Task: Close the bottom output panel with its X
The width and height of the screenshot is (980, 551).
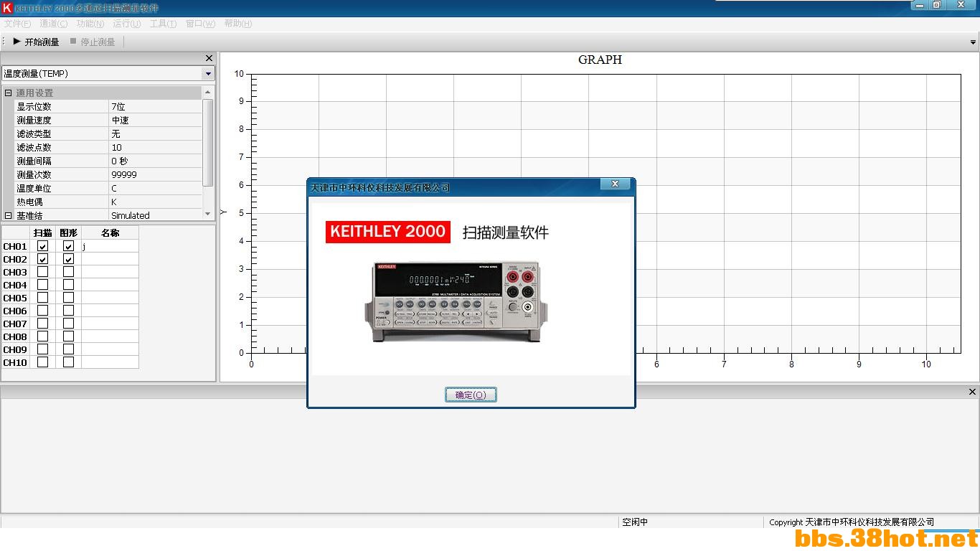Action: pyautogui.click(x=972, y=392)
